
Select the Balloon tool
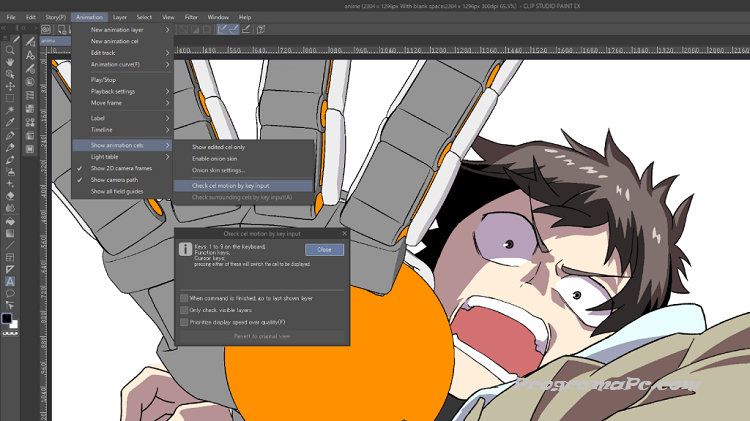10,294
